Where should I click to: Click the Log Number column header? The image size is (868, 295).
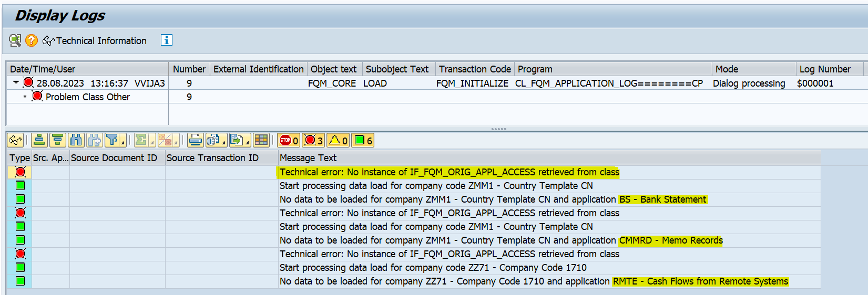(830, 69)
